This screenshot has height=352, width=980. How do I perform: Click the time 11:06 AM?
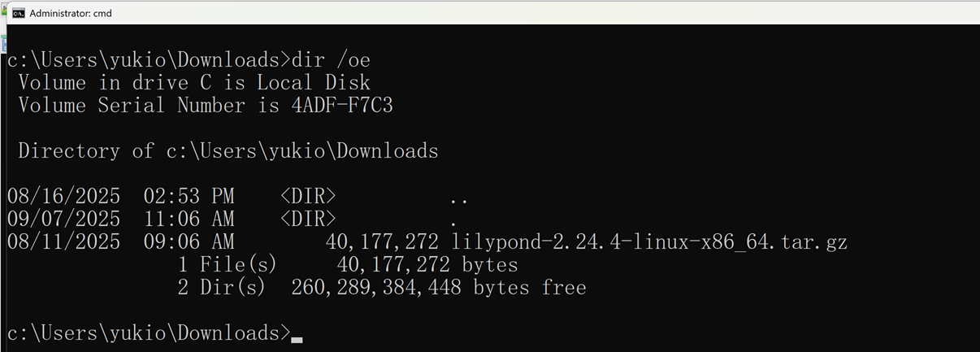[189, 219]
